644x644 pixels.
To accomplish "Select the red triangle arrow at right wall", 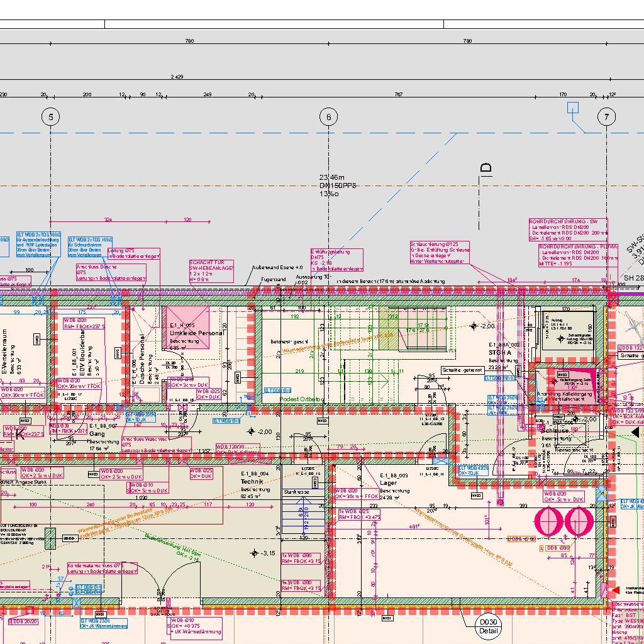I will [615, 590].
